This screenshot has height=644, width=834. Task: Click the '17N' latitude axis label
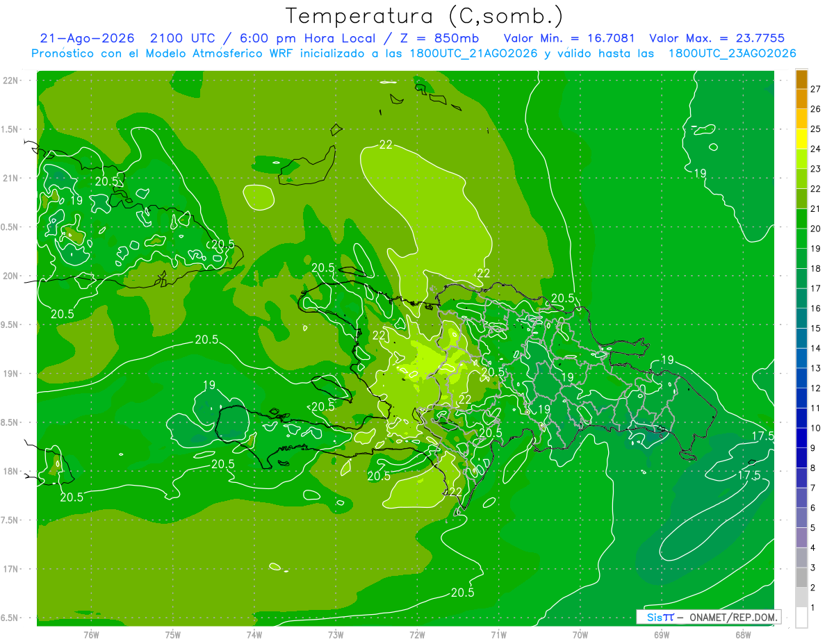[x=12, y=569]
